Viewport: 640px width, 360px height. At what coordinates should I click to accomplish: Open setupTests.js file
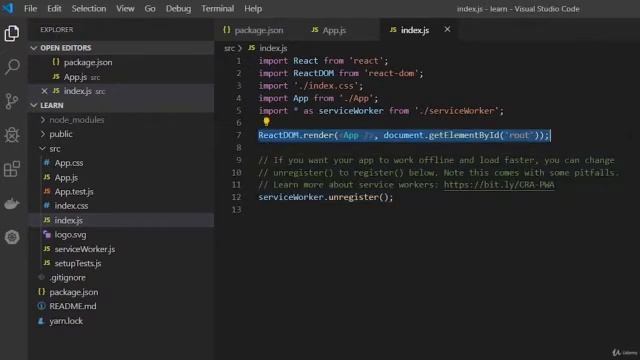pyautogui.click(x=78, y=263)
